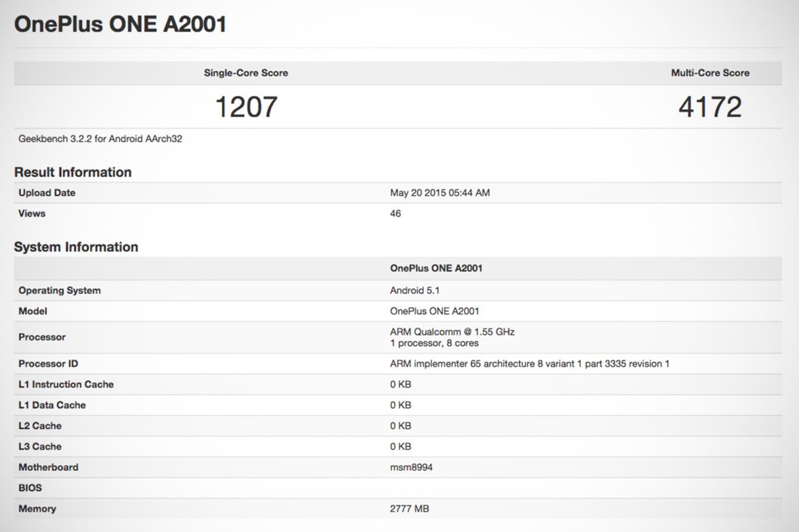Click the Model row label

coord(33,311)
